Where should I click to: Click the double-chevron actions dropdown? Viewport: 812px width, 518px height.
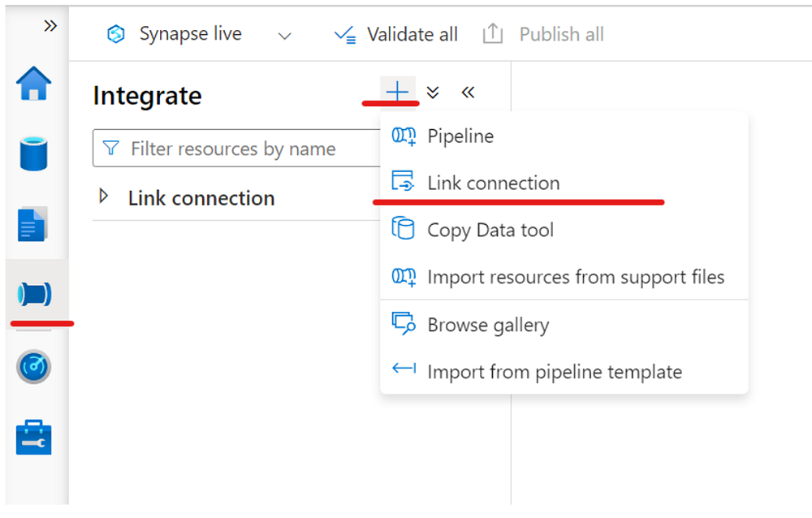(x=432, y=93)
